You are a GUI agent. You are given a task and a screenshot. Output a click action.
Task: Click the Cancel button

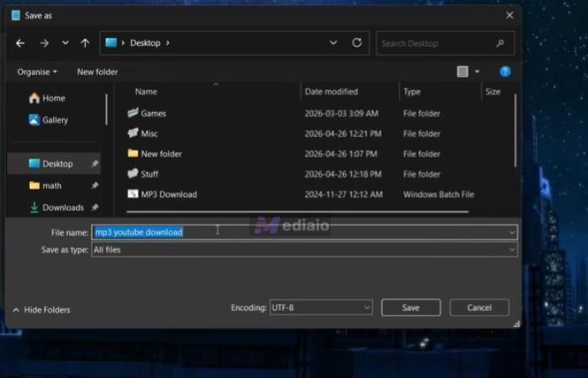point(479,307)
